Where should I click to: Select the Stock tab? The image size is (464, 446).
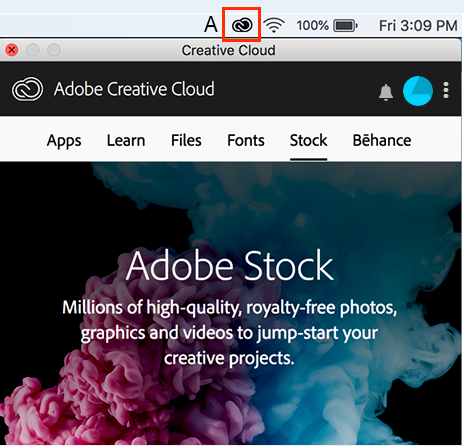click(x=308, y=140)
